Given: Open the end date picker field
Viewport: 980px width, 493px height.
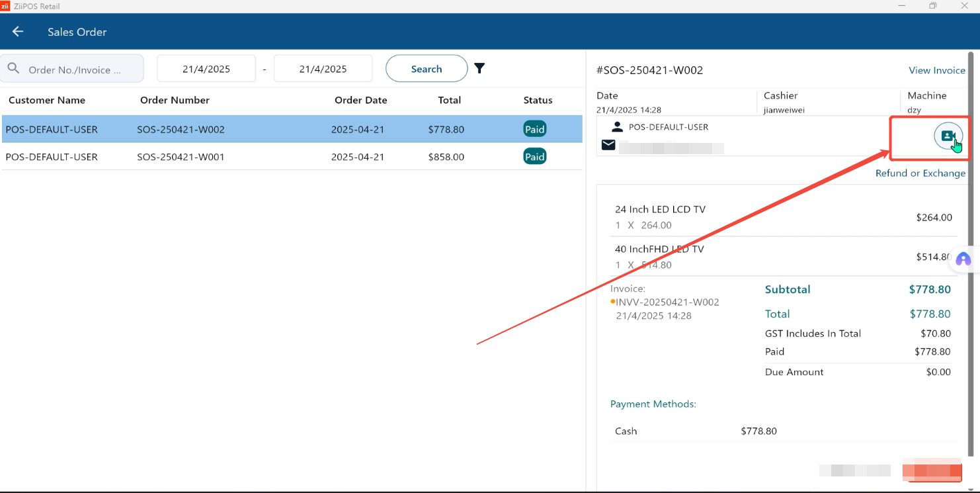Looking at the screenshot, I should coord(323,69).
